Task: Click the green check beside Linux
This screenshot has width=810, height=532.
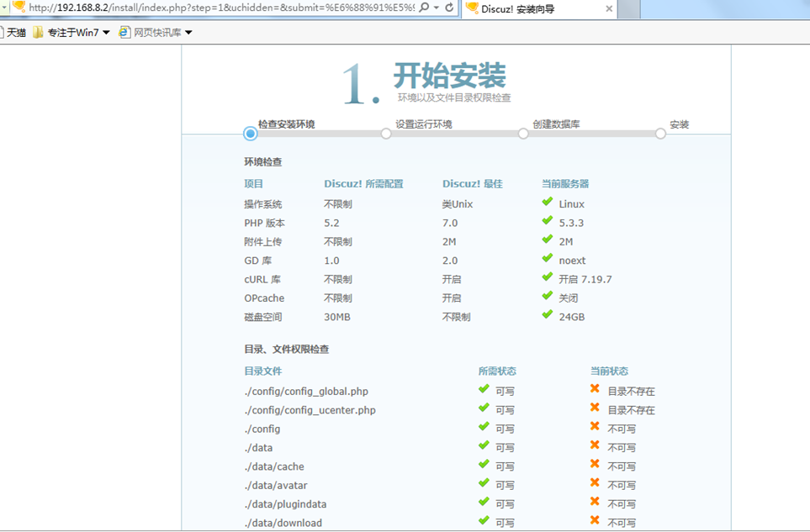Action: point(548,202)
